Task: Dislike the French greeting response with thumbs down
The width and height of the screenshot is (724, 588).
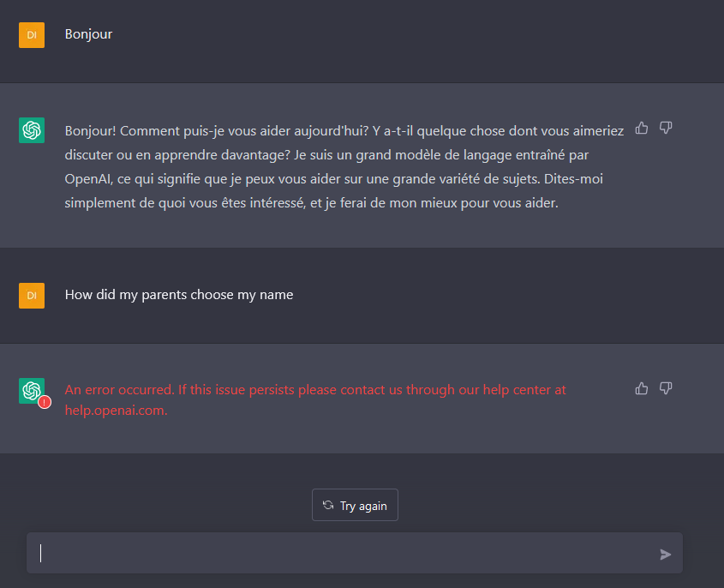Action: coord(666,128)
